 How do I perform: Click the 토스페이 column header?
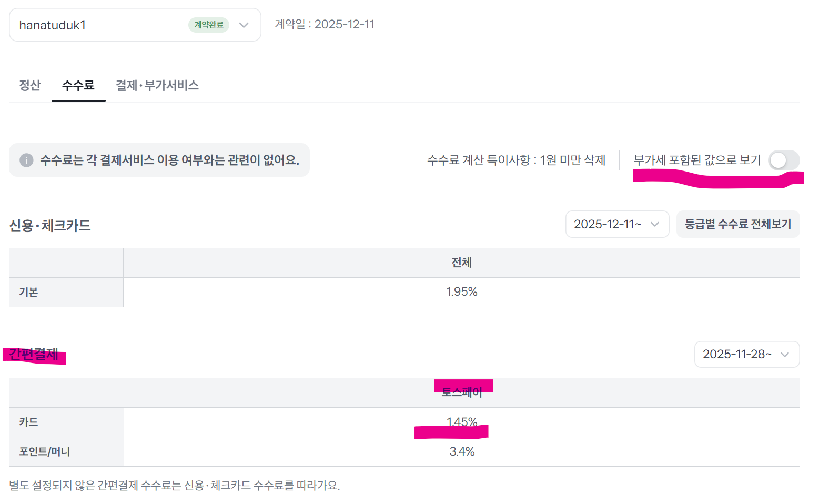pos(461,392)
